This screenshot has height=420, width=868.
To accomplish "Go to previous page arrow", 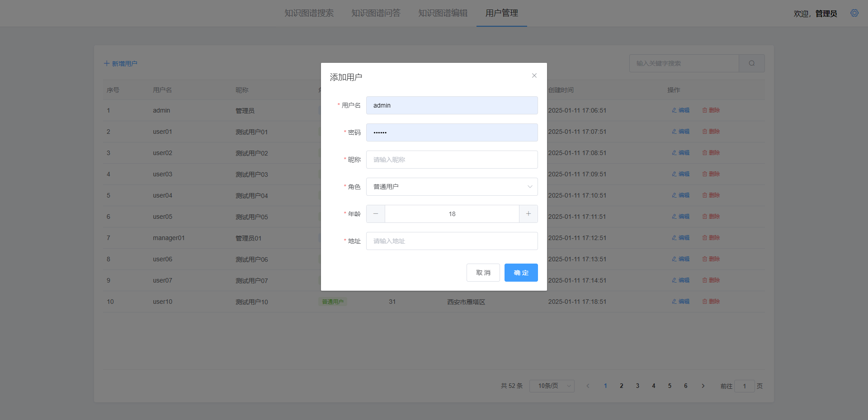I will (588, 386).
